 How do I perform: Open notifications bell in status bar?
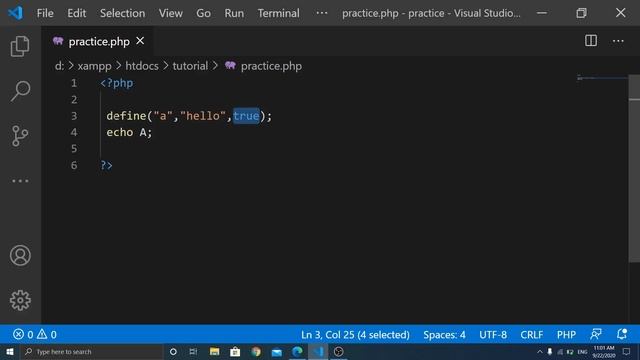tap(622, 334)
